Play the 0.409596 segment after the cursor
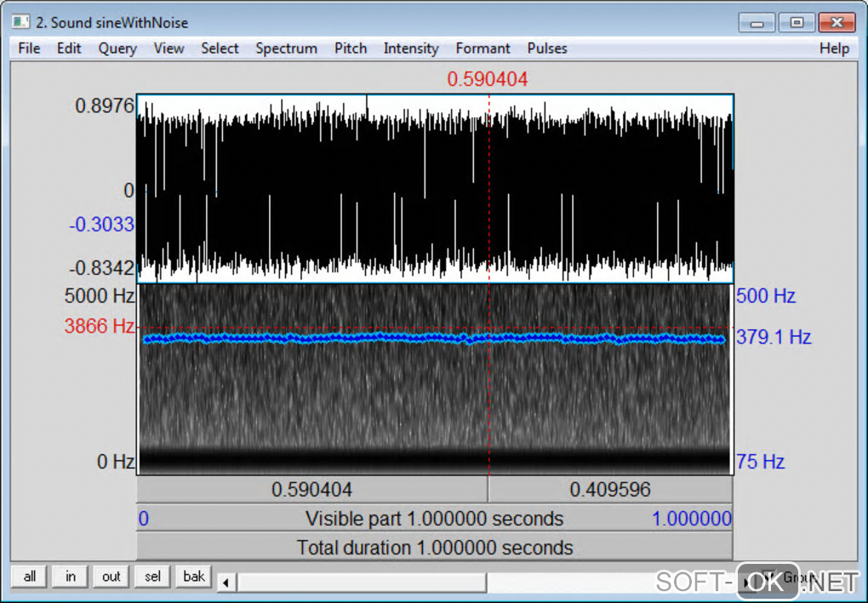Image resolution: width=868 pixels, height=603 pixels. 611,490
